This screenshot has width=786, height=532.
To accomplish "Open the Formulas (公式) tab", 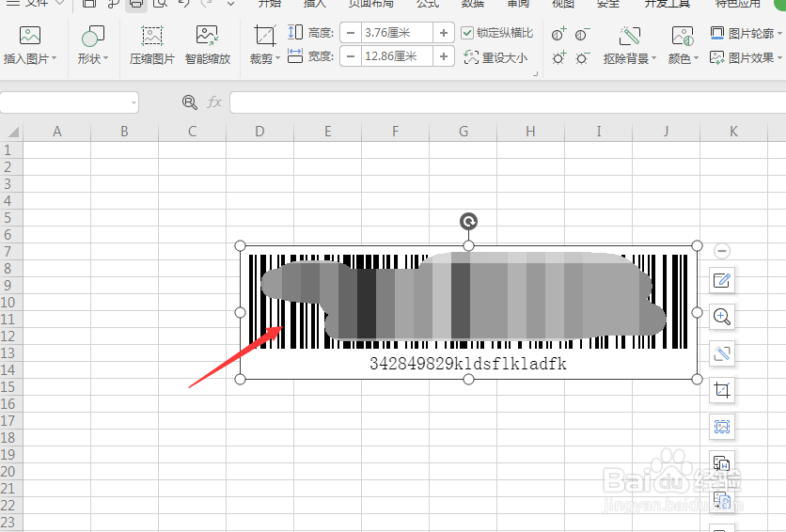I will [428, 4].
